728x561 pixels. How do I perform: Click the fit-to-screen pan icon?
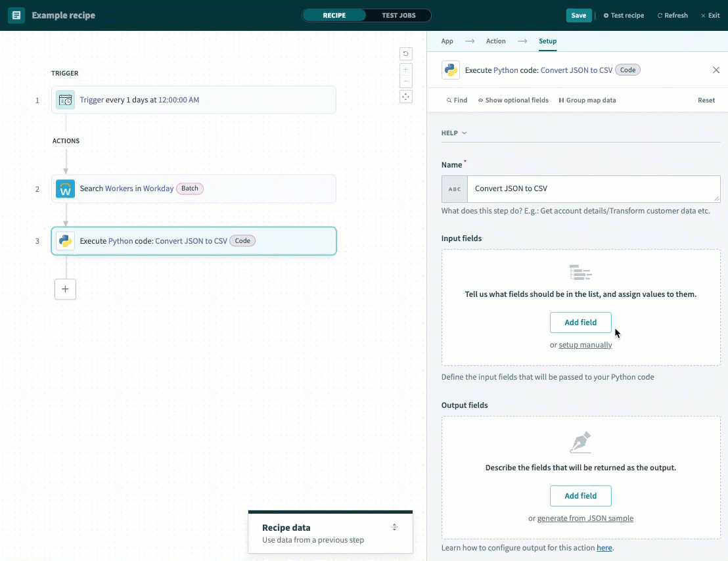(406, 97)
